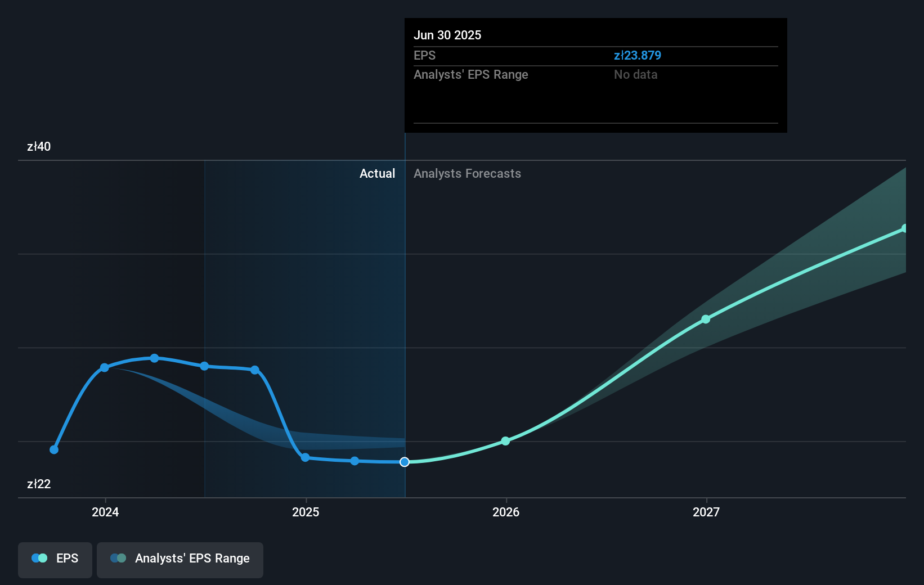Click the zł23.879 EPS value dropdown
Image resolution: width=924 pixels, height=585 pixels.
pos(638,55)
